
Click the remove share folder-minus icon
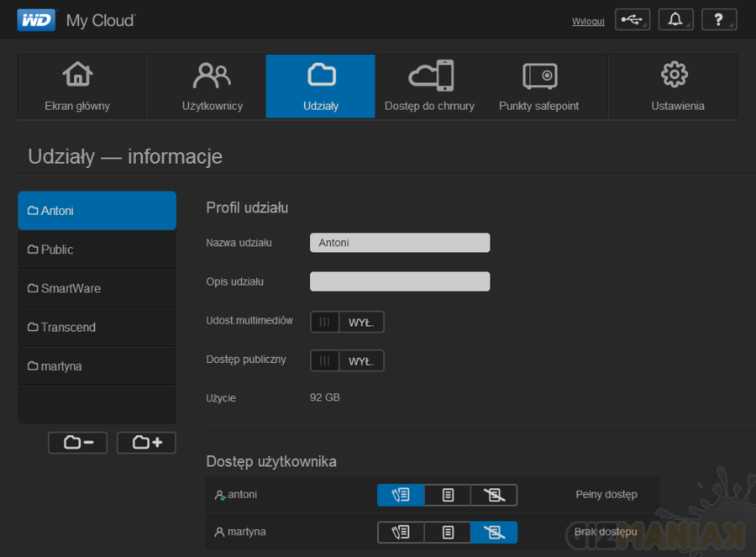(x=77, y=443)
